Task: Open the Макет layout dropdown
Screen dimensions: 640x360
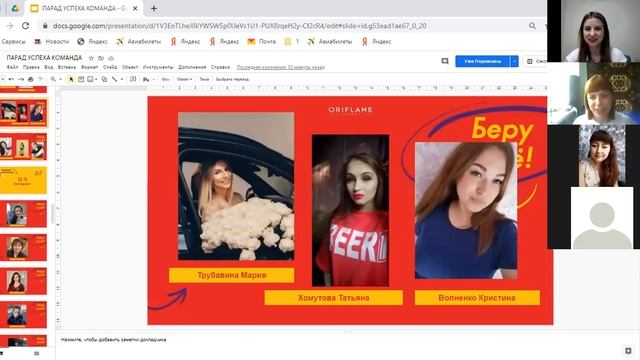Action: click(184, 79)
